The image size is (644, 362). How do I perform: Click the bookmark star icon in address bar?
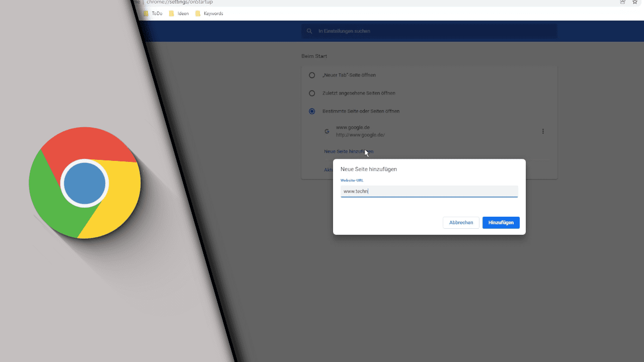[x=635, y=2]
